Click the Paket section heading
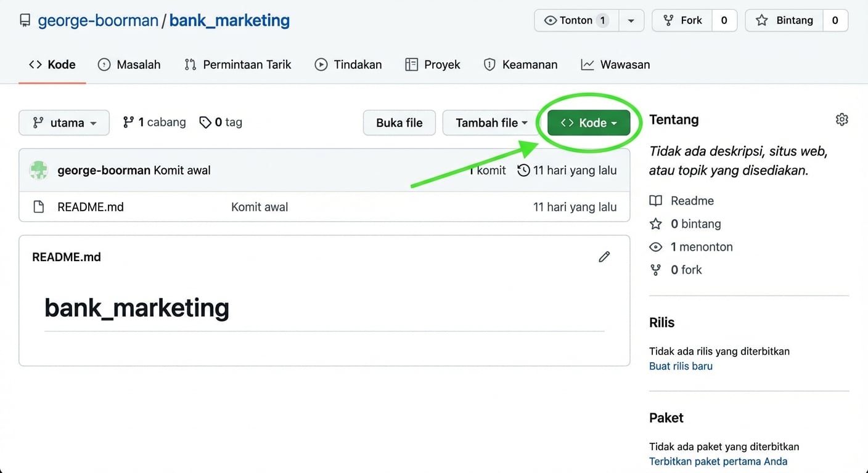Viewport: 868px width, 473px height. coord(666,418)
